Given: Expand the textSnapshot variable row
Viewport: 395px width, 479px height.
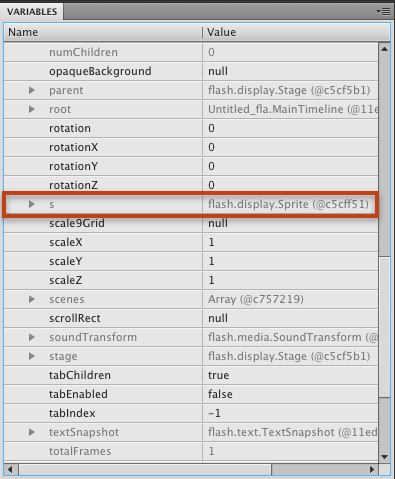Looking at the screenshot, I should [x=32, y=432].
